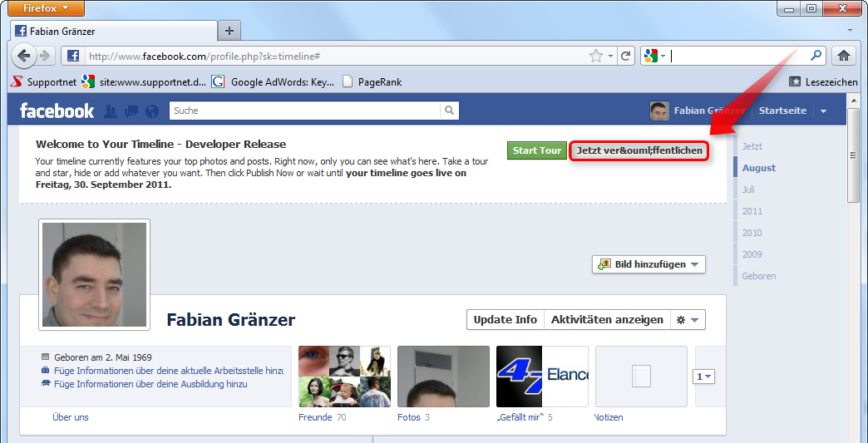868x443 pixels.
Task: Click the Facebook search magnifier button
Action: (450, 111)
